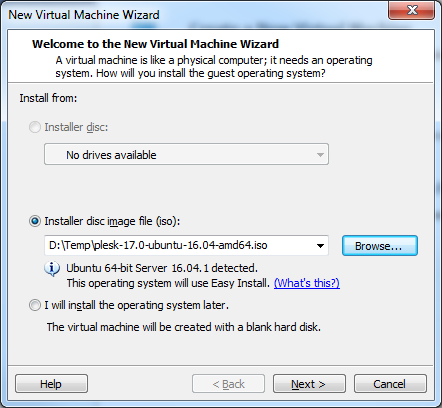442x408 pixels.
Task: Click the Ubuntu 64-bit Server 16.04.1 detected text
Action: (162, 268)
